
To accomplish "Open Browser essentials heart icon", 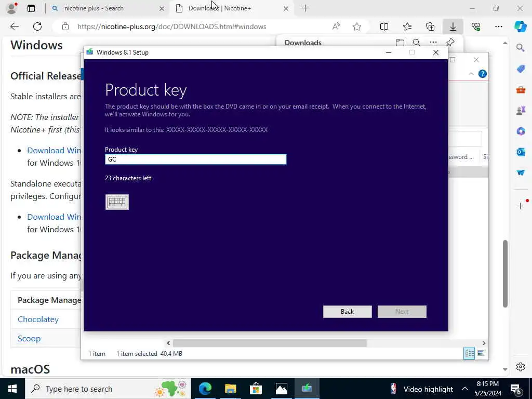I will [476, 26].
